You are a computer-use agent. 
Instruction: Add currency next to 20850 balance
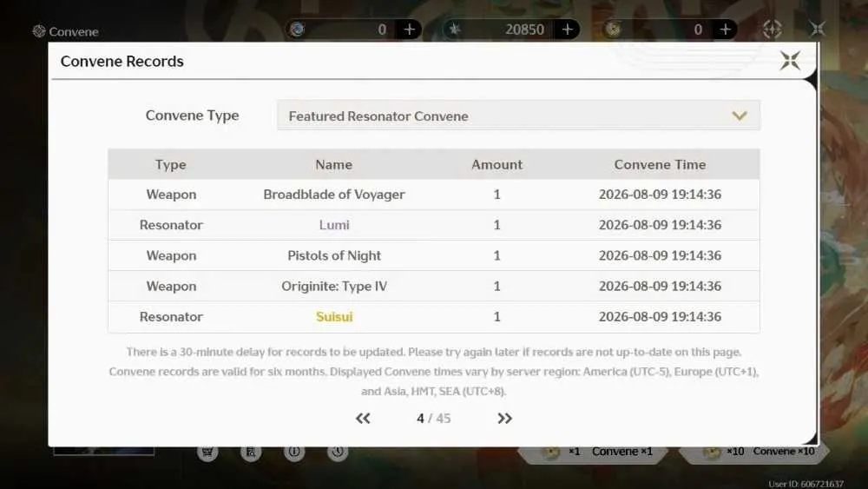[568, 30]
